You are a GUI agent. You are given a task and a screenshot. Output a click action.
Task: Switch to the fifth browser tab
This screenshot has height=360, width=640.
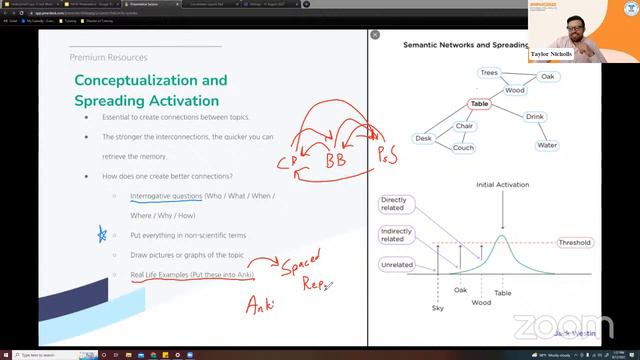click(270, 4)
